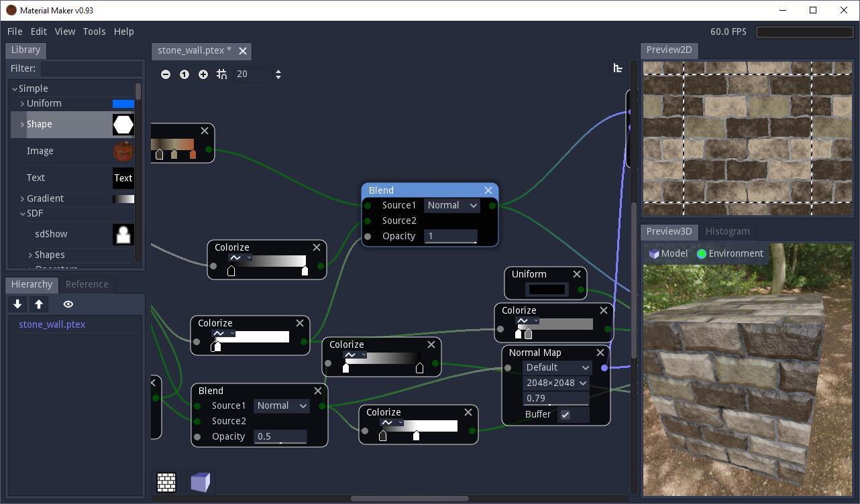Click the grid size field showing 20
The width and height of the screenshot is (860, 504).
pyautogui.click(x=253, y=74)
